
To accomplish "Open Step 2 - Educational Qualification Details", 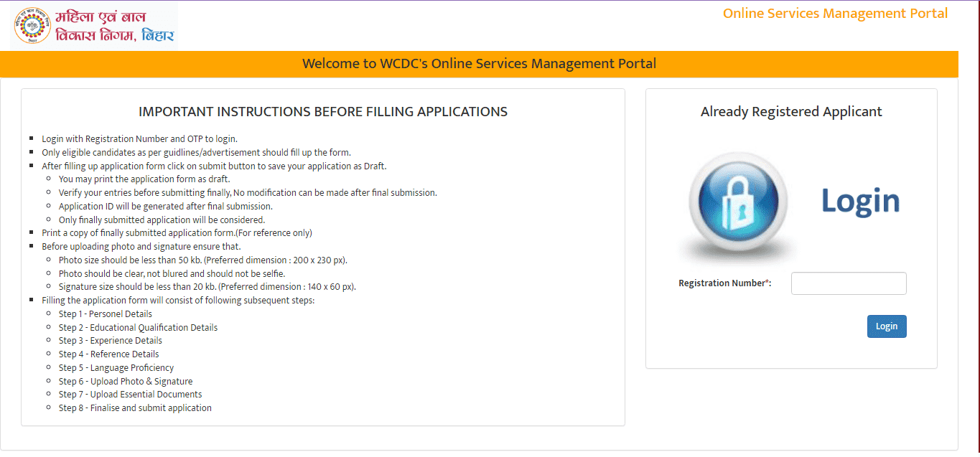I will [138, 327].
